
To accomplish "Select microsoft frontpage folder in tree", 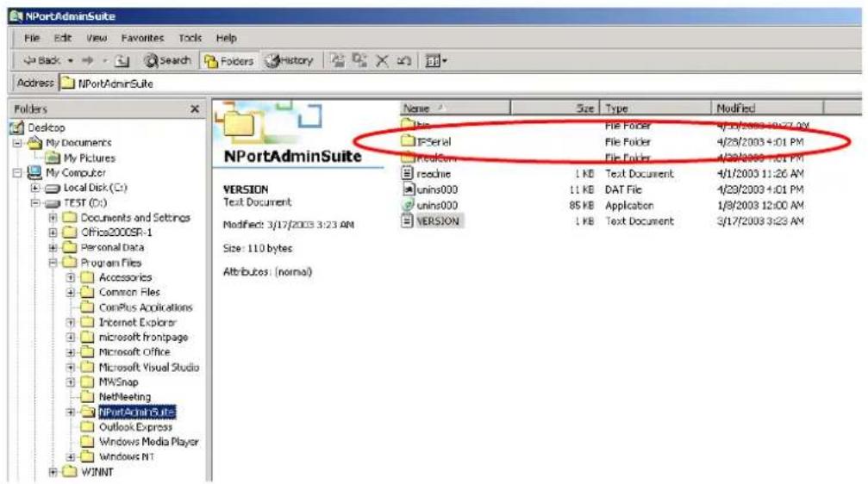I will click(x=143, y=338).
